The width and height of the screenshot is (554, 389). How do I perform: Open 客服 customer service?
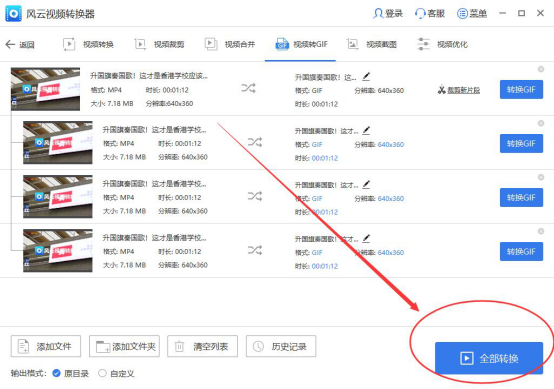(430, 14)
